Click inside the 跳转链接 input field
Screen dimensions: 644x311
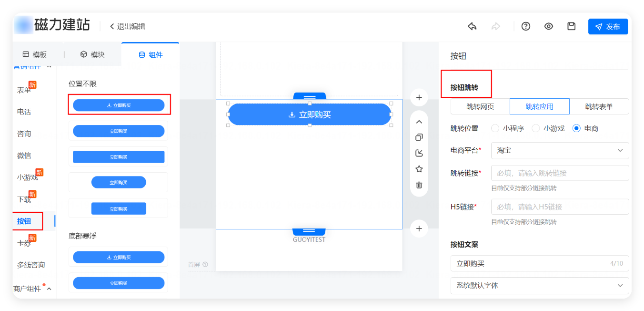pyautogui.click(x=560, y=173)
